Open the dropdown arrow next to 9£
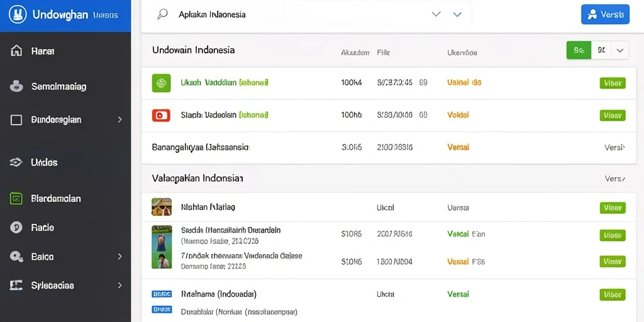This screenshot has width=644, height=322. (620, 50)
